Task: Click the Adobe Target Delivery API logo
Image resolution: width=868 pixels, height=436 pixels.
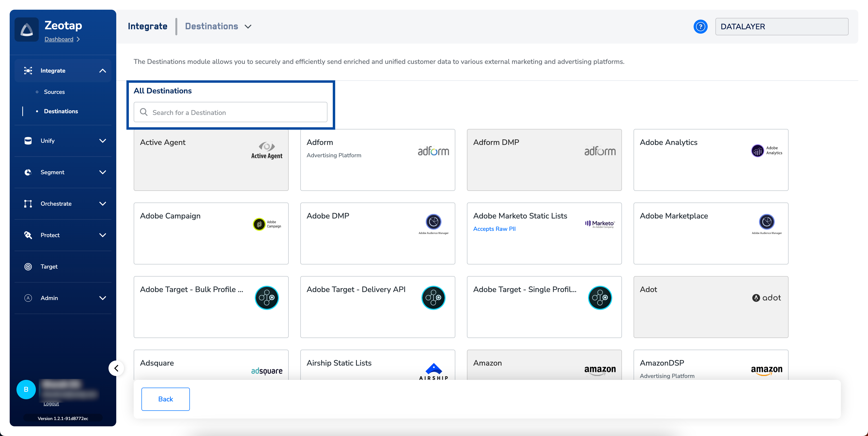Action: coord(433,298)
